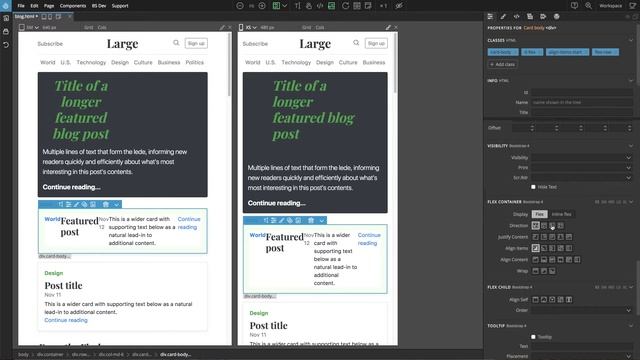The height and width of the screenshot is (360, 640).
Task: Click trash icon in XS view element toolbar
Action: [311, 220]
